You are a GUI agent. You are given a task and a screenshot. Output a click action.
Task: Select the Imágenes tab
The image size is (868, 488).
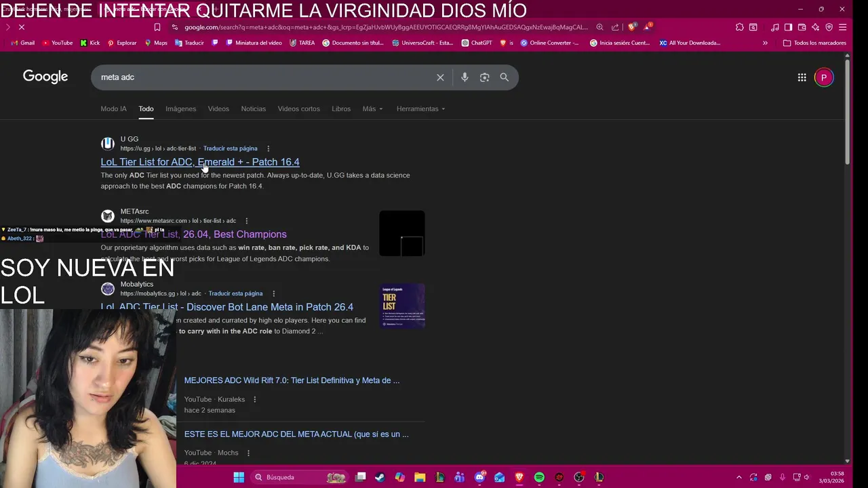(x=180, y=108)
